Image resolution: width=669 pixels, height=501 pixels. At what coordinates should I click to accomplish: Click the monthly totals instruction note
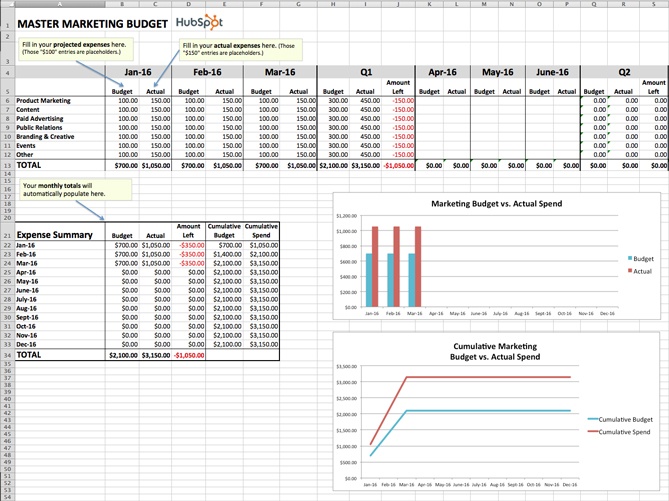tap(64, 190)
